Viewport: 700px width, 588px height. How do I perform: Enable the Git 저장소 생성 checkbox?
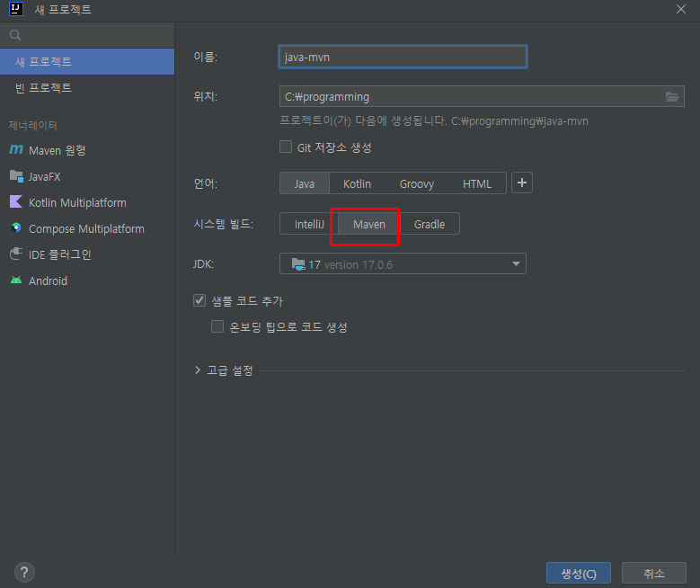click(x=286, y=147)
